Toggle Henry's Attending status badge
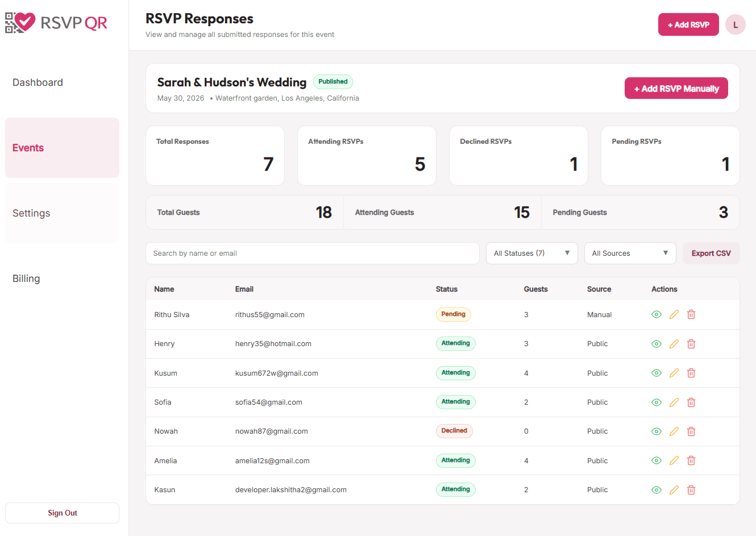Image resolution: width=756 pixels, height=536 pixels. [x=455, y=343]
